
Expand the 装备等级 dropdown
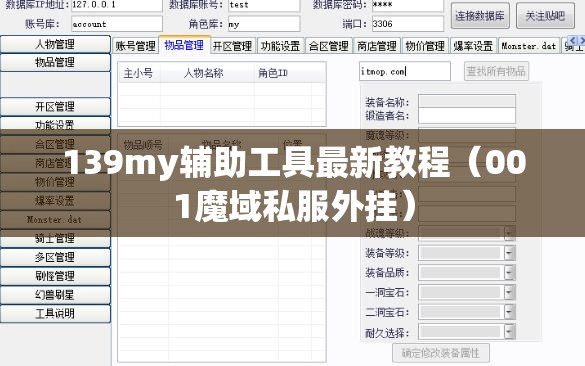[509, 253]
